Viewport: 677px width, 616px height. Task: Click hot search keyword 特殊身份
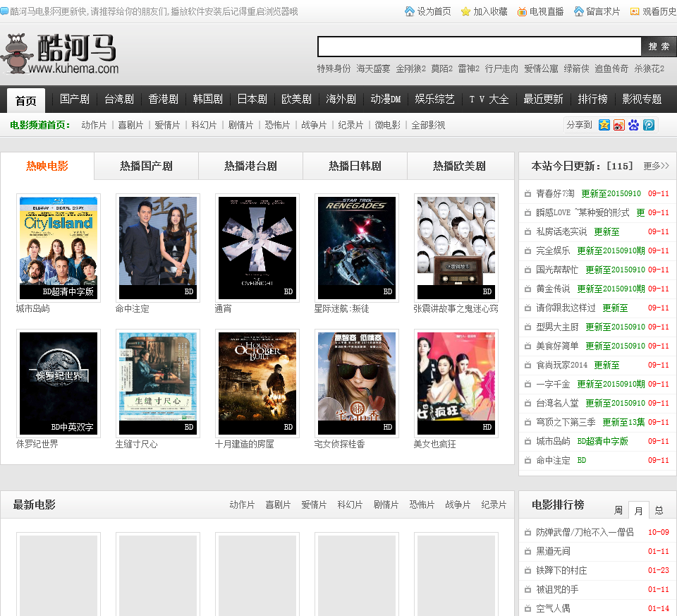point(334,68)
